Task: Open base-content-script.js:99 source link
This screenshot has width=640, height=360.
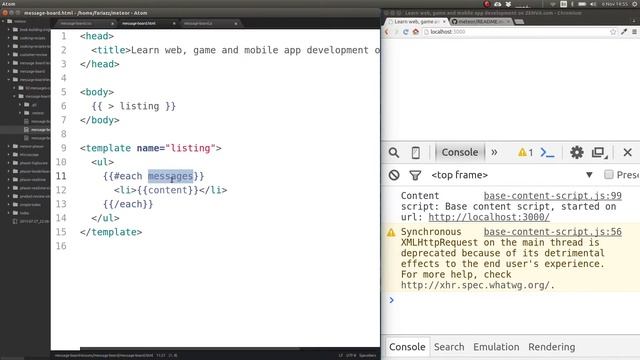Action: point(553,196)
